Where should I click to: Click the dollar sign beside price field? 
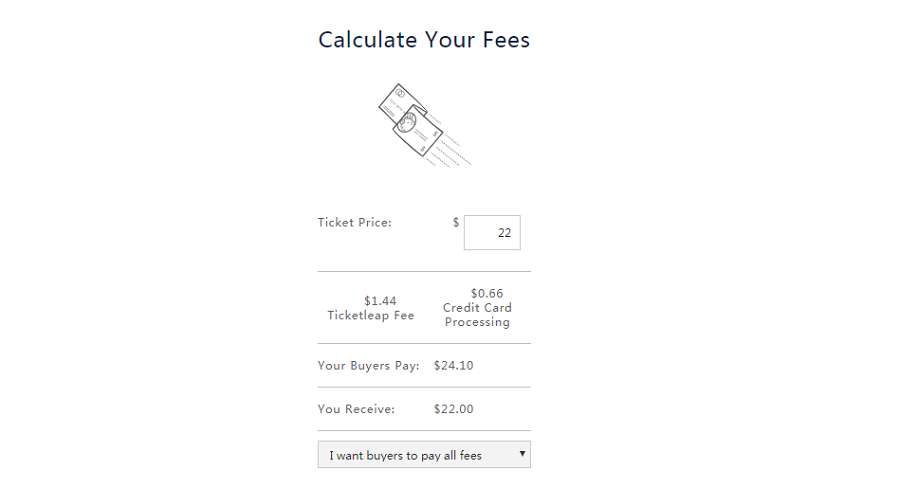(x=456, y=222)
